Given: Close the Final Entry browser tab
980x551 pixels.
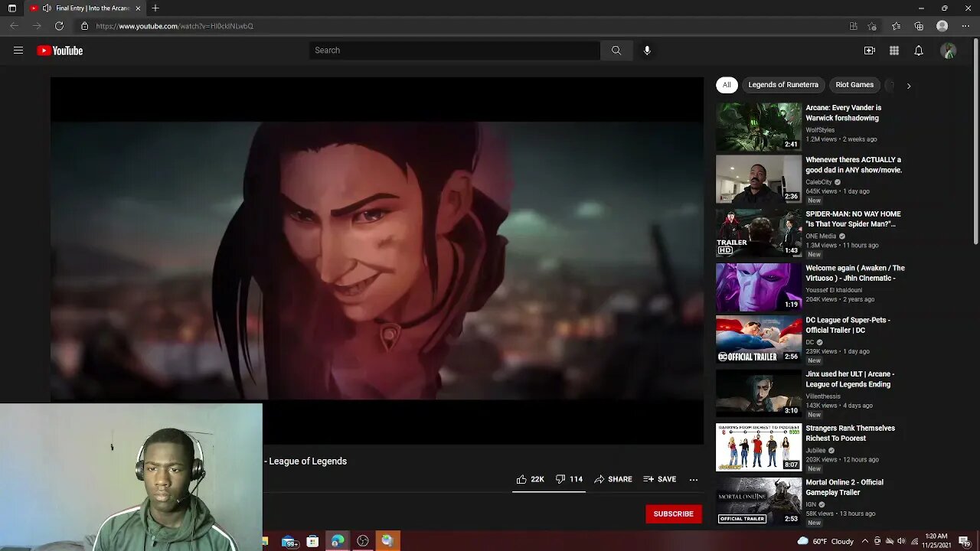Looking at the screenshot, I should (138, 8).
